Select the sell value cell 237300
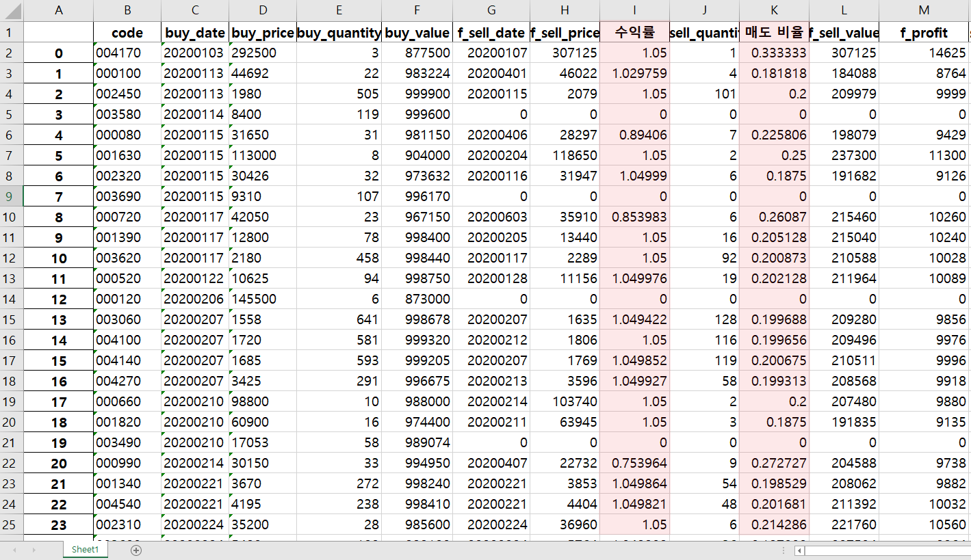The image size is (971, 560). pyautogui.click(x=844, y=155)
